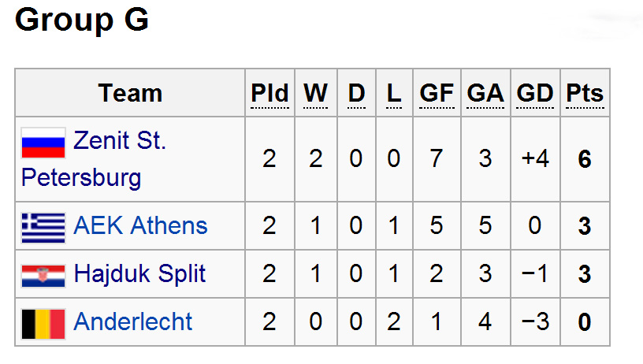The width and height of the screenshot is (643, 364).
Task: Click the GF column header
Action: coord(437,94)
